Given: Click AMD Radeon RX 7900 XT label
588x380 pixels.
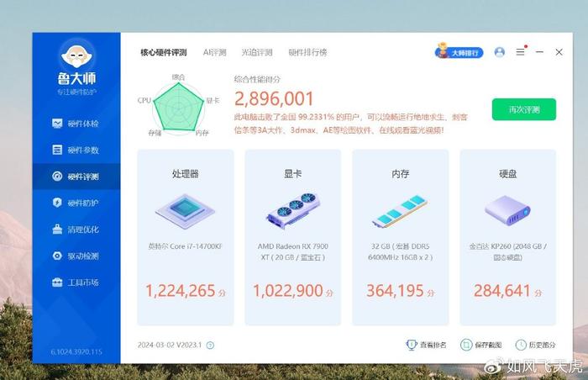Looking at the screenshot, I should [x=293, y=252].
